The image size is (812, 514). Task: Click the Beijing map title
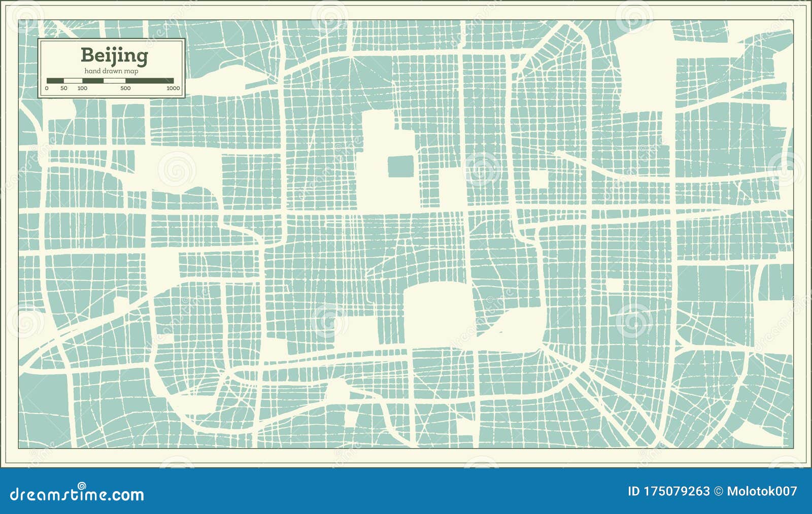(x=115, y=55)
